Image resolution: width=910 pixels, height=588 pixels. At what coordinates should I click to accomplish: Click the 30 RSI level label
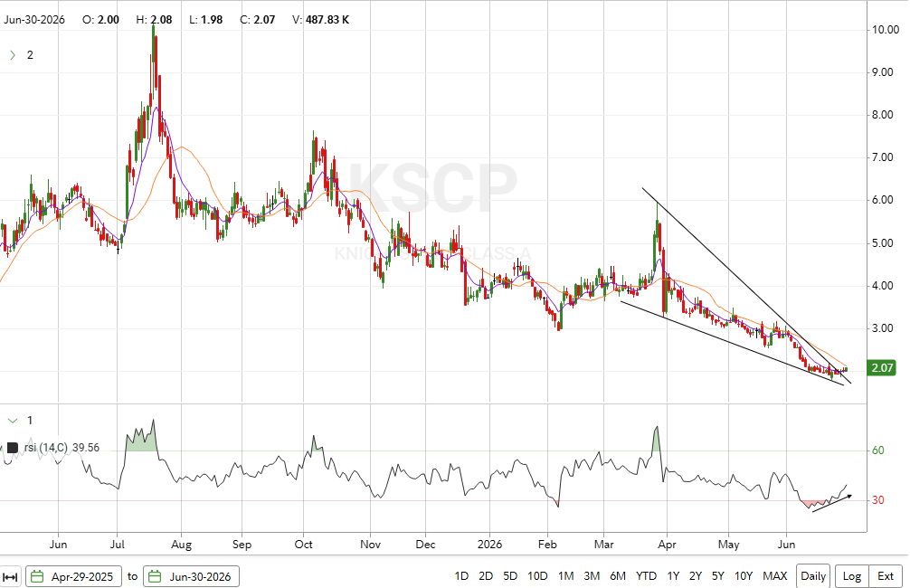878,500
